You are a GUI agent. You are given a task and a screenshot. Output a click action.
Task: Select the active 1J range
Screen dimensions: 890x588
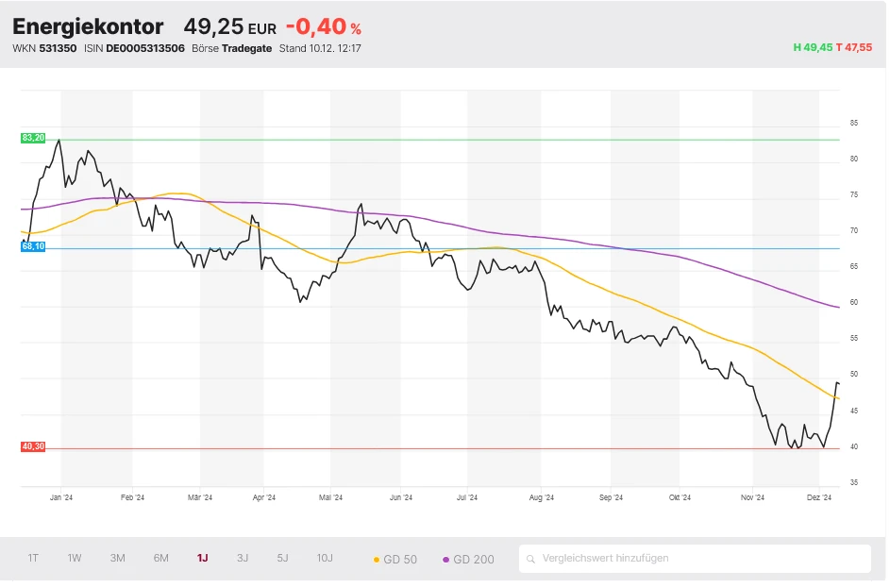pyautogui.click(x=202, y=558)
